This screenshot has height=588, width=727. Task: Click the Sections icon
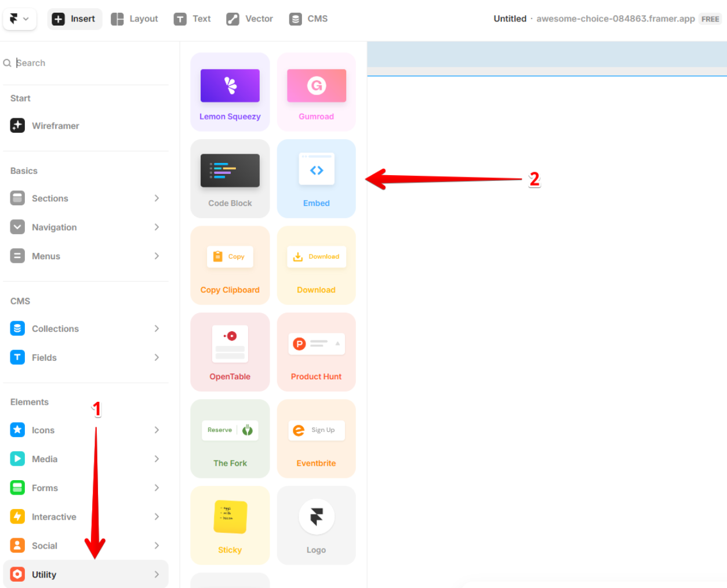click(17, 198)
